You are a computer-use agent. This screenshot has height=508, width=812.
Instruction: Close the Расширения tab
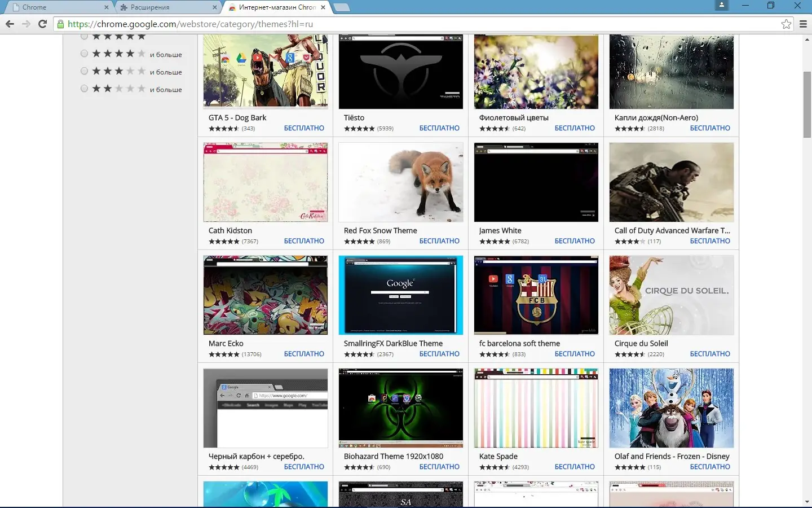(x=215, y=7)
